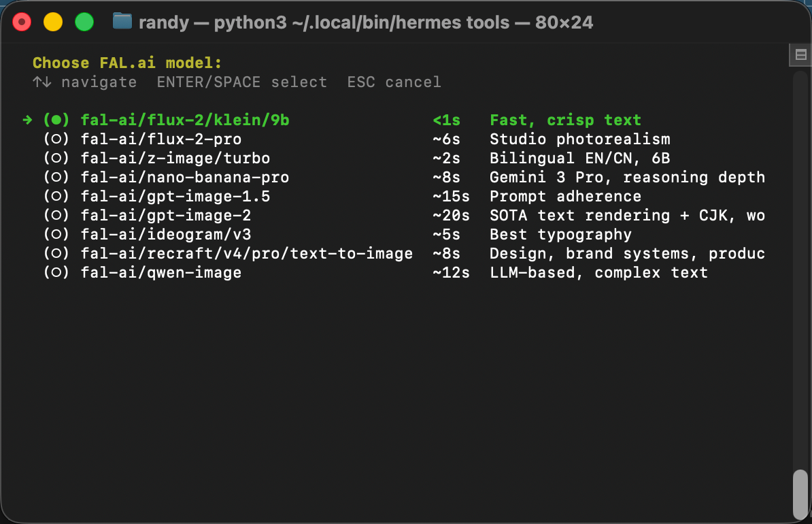Select the fal-ai/nano-banana-pro radio button
This screenshot has height=524, width=812.
[x=56, y=177]
